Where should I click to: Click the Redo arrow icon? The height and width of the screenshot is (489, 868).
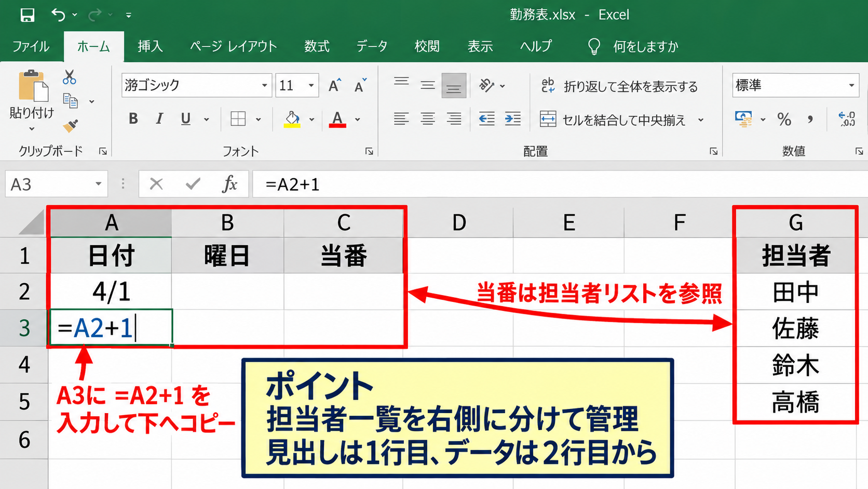tap(95, 15)
